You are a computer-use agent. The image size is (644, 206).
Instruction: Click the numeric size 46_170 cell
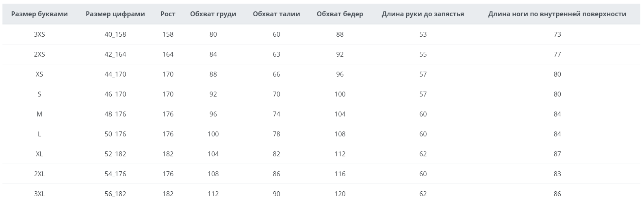tap(115, 94)
